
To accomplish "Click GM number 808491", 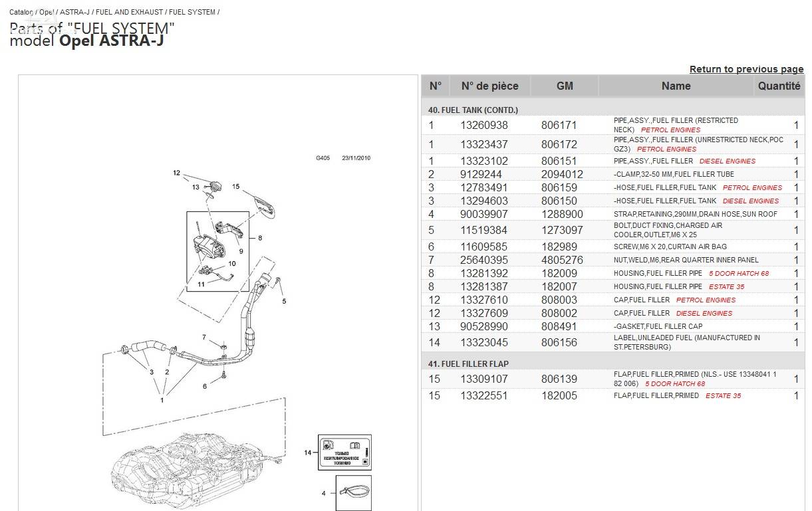I will (x=559, y=326).
